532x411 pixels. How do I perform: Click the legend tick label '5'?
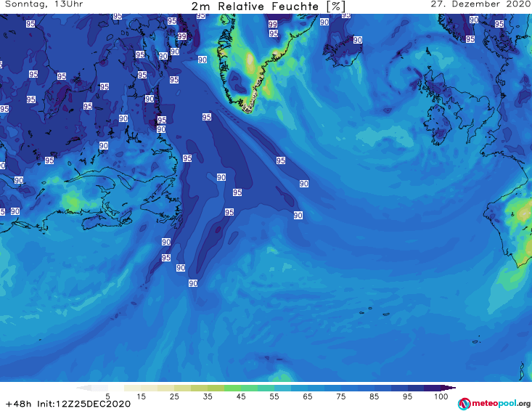click(107, 396)
